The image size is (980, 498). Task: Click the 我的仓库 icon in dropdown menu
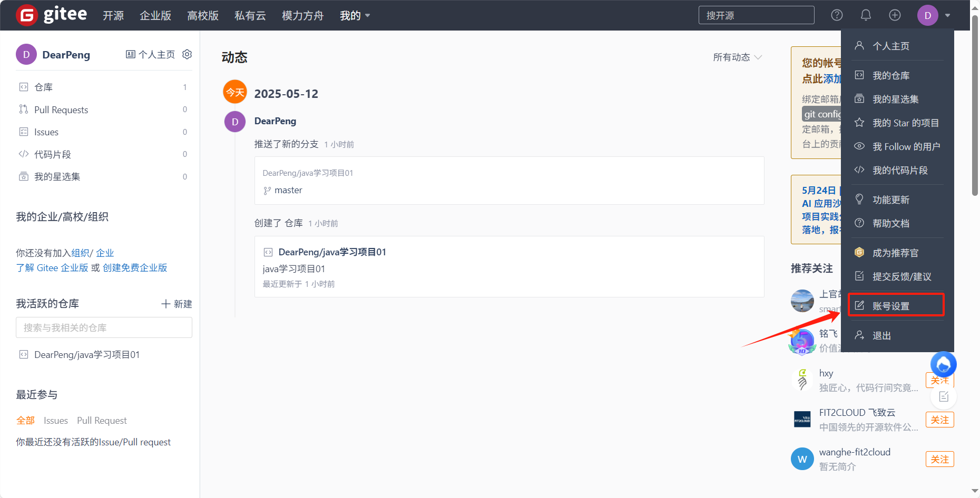859,75
